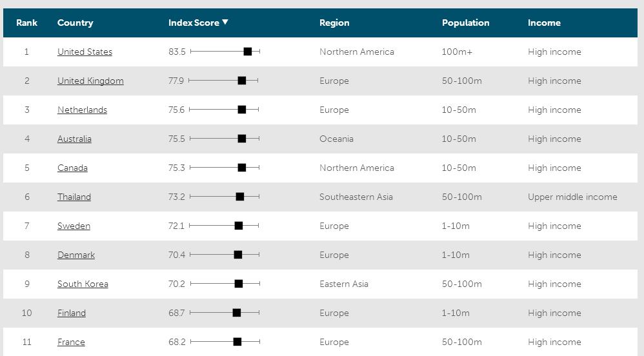Image resolution: width=644 pixels, height=356 pixels.
Task: Click Thailand's index score marker square
Action: click(x=240, y=197)
